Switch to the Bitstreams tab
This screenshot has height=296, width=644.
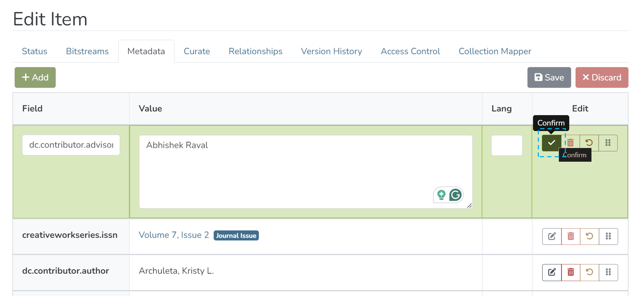tap(87, 51)
